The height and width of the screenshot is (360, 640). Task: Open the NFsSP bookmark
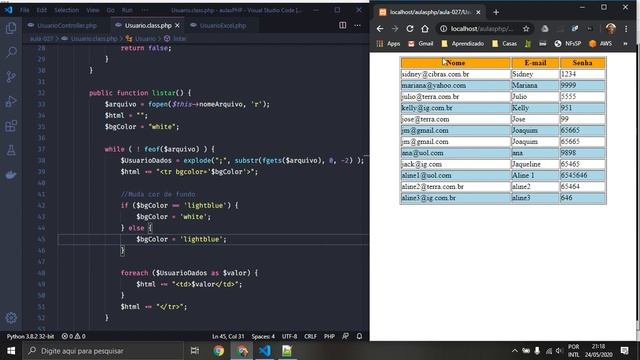click(x=568, y=44)
